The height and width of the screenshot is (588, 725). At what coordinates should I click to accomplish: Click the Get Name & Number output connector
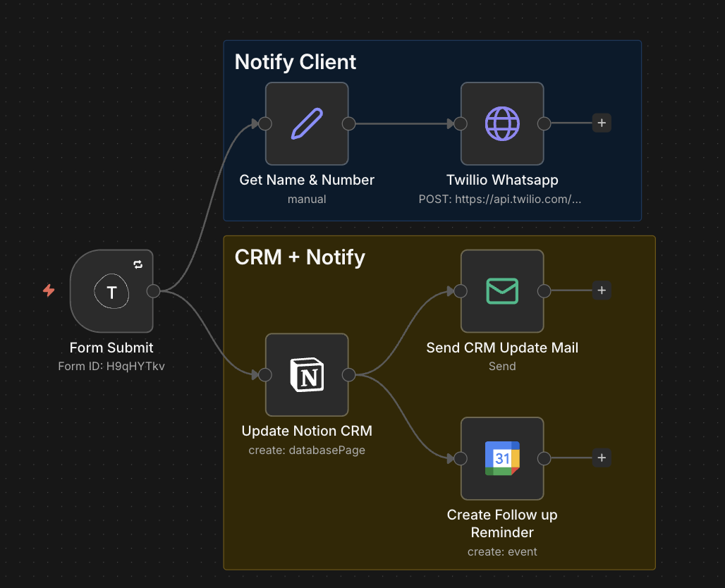pyautogui.click(x=348, y=124)
